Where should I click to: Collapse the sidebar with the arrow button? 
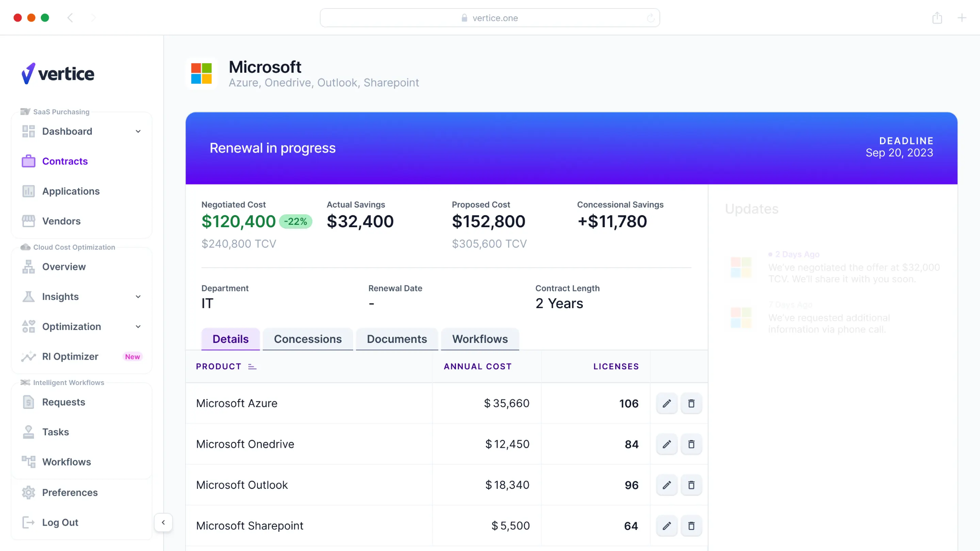click(164, 522)
